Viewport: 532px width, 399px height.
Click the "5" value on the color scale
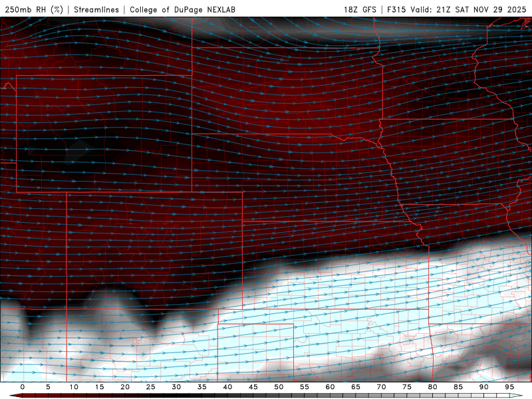tap(48, 387)
